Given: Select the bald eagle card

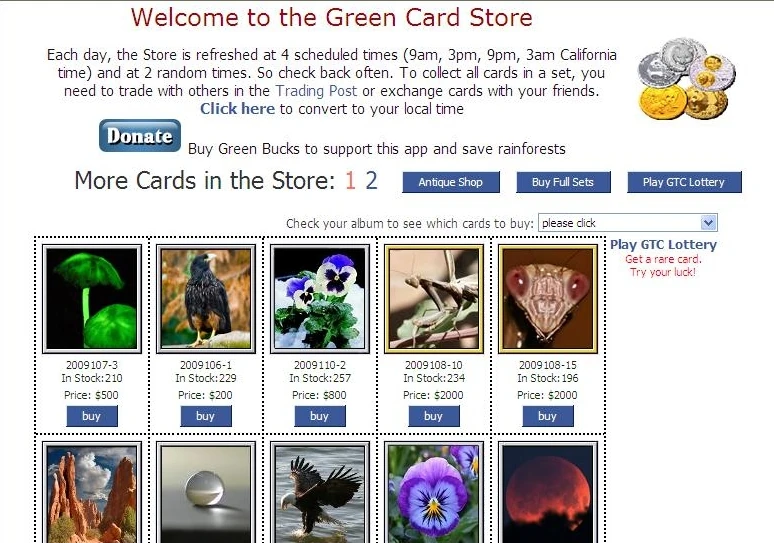Looking at the screenshot, I should coord(320,492).
